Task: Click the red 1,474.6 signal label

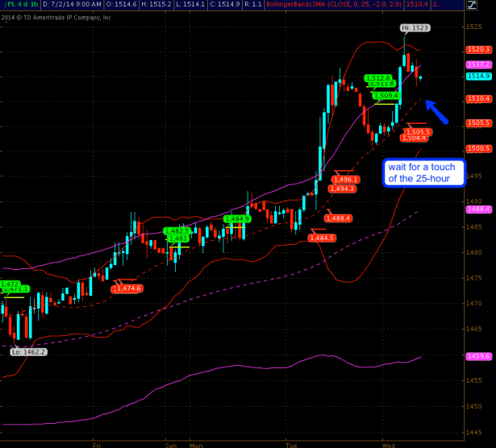Action: point(129,288)
